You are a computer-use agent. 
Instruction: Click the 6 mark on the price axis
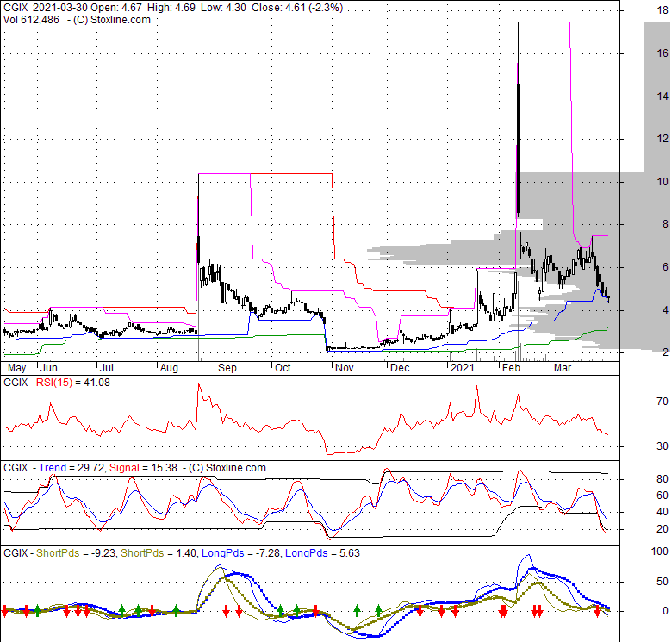[x=665, y=266]
